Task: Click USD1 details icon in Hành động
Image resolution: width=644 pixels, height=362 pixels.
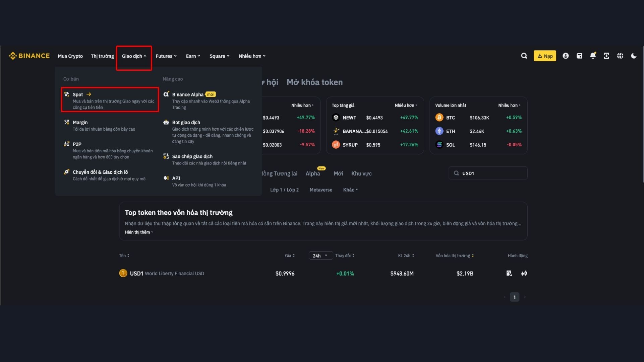Action: pyautogui.click(x=509, y=273)
